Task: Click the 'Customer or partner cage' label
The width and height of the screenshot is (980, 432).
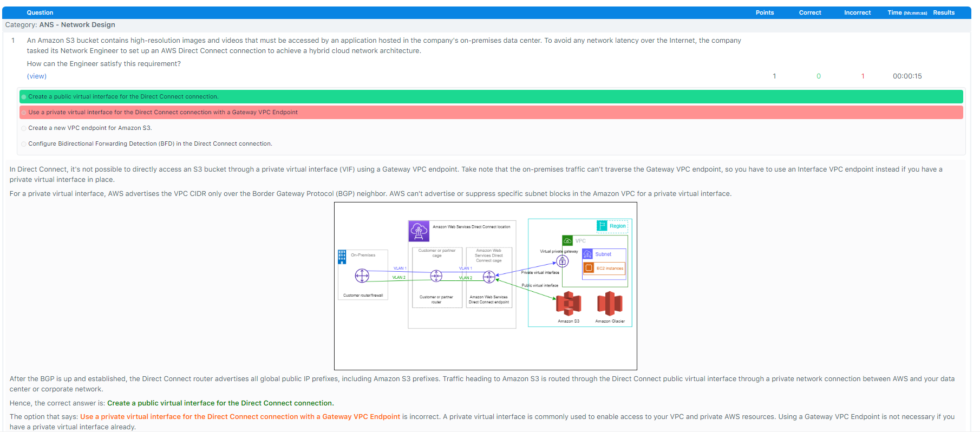Action: click(437, 253)
